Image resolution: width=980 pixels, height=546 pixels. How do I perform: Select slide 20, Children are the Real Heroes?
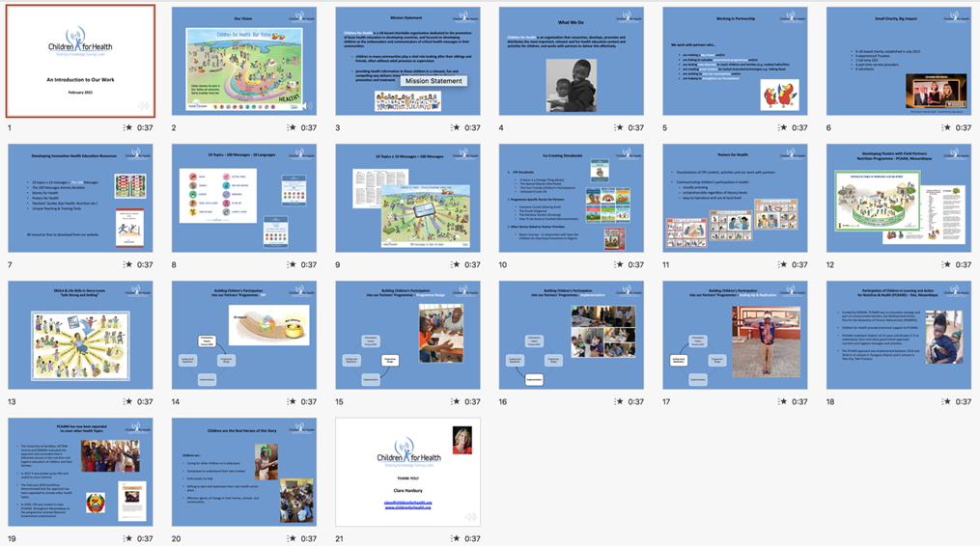(x=243, y=472)
